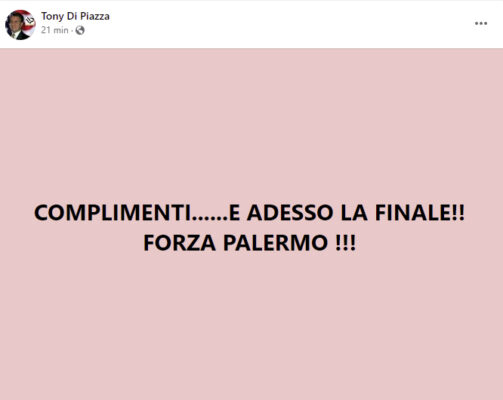Open the three-dot post options menu
The image size is (503, 400).
481,23
